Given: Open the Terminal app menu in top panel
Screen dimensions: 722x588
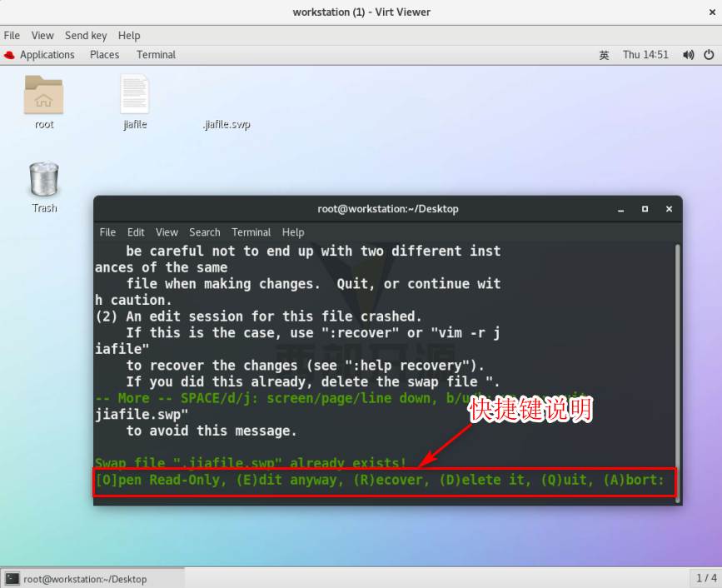Looking at the screenshot, I should coord(156,55).
